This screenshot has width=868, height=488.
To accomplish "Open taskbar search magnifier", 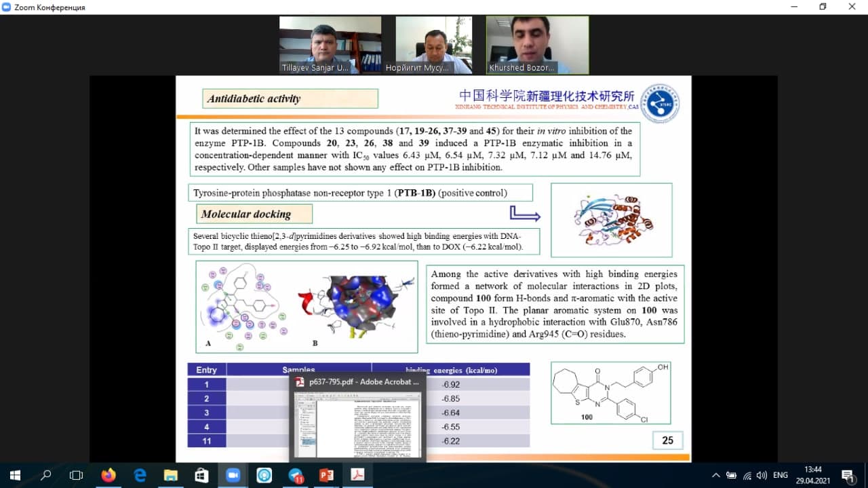I will (x=46, y=475).
